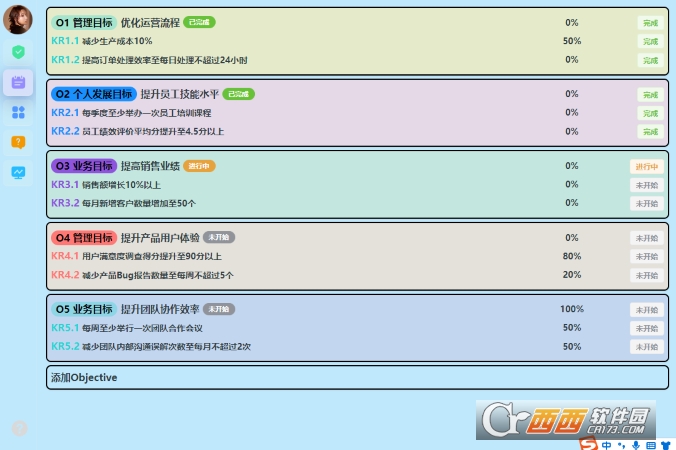Toggle the 中 Chinese input mode indicator

607,445
